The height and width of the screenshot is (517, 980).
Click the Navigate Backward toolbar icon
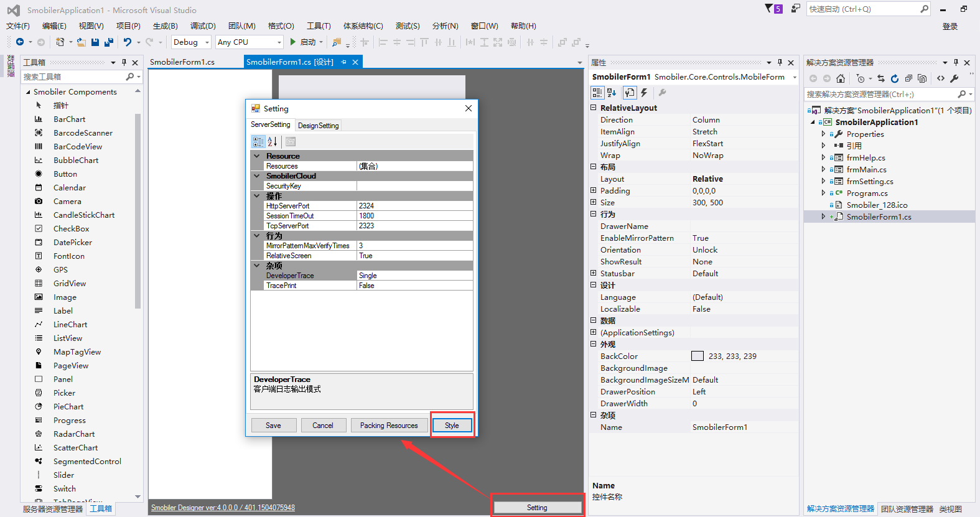pos(20,42)
